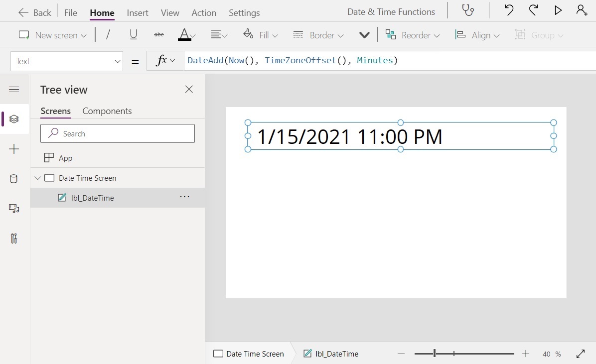Open the Insert pane from the left rail
Image resolution: width=596 pixels, height=364 pixels.
14,149
